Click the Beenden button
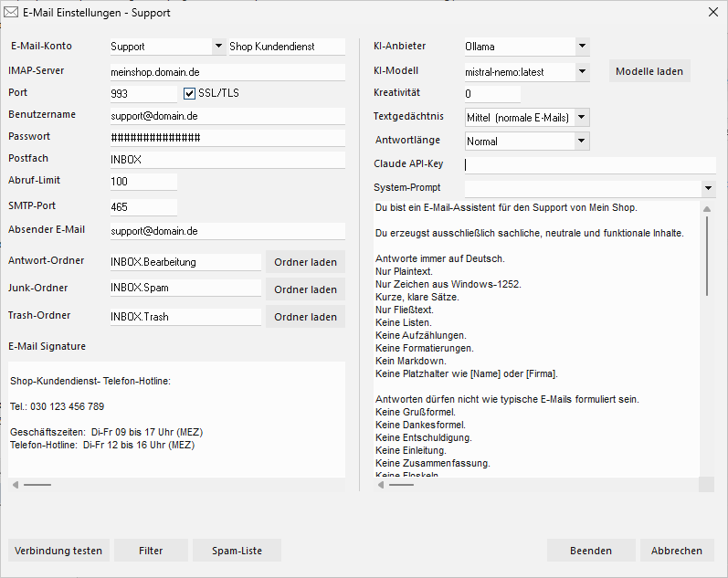 (x=591, y=551)
